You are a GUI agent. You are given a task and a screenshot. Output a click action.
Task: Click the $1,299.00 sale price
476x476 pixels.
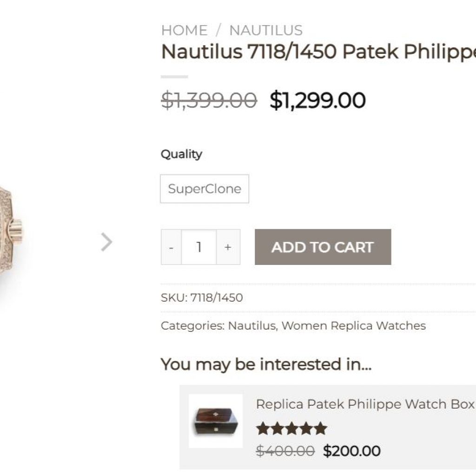point(317,100)
